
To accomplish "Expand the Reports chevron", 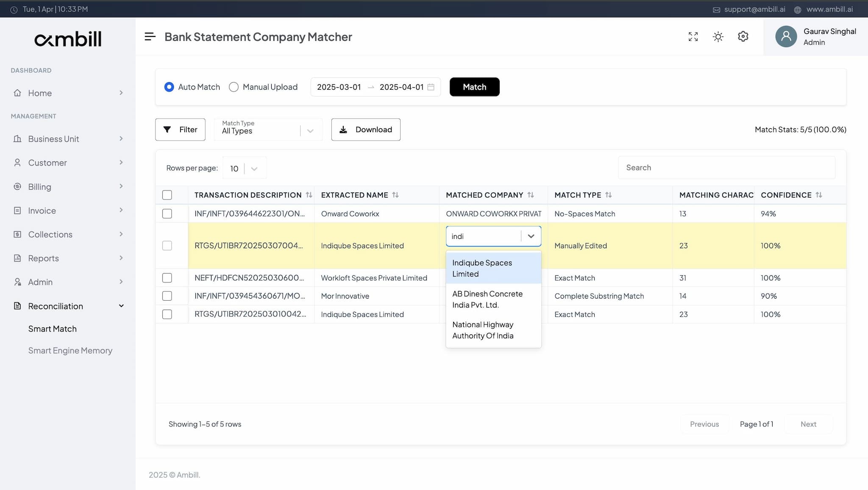I will tap(121, 258).
